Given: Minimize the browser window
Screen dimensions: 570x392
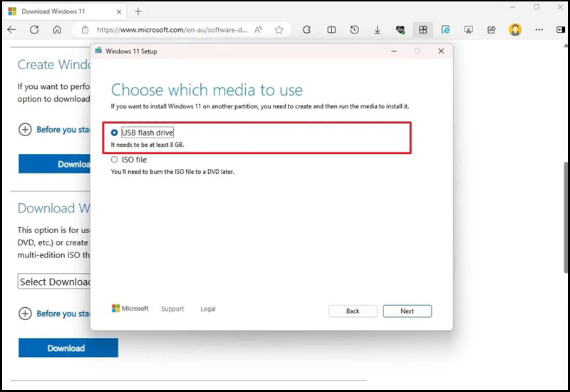Looking at the screenshot, I should pyautogui.click(x=513, y=7).
